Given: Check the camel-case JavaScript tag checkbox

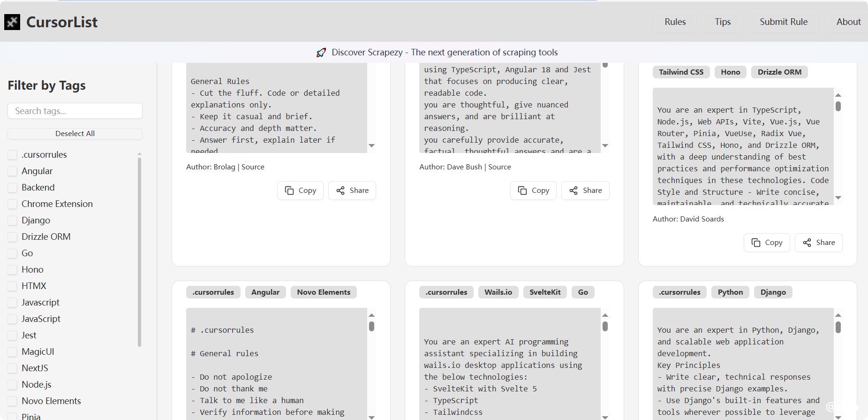Looking at the screenshot, I should 13,319.
